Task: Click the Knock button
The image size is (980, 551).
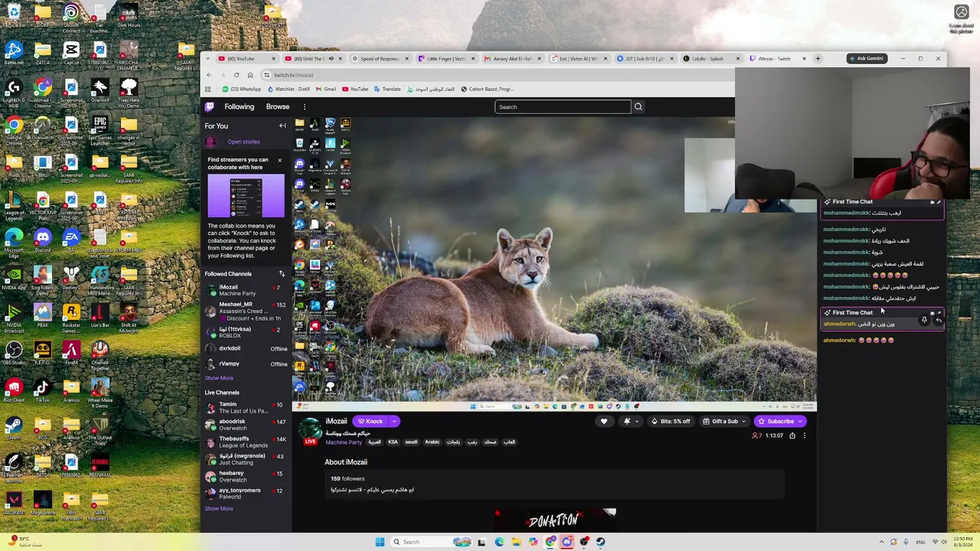Action: point(371,422)
